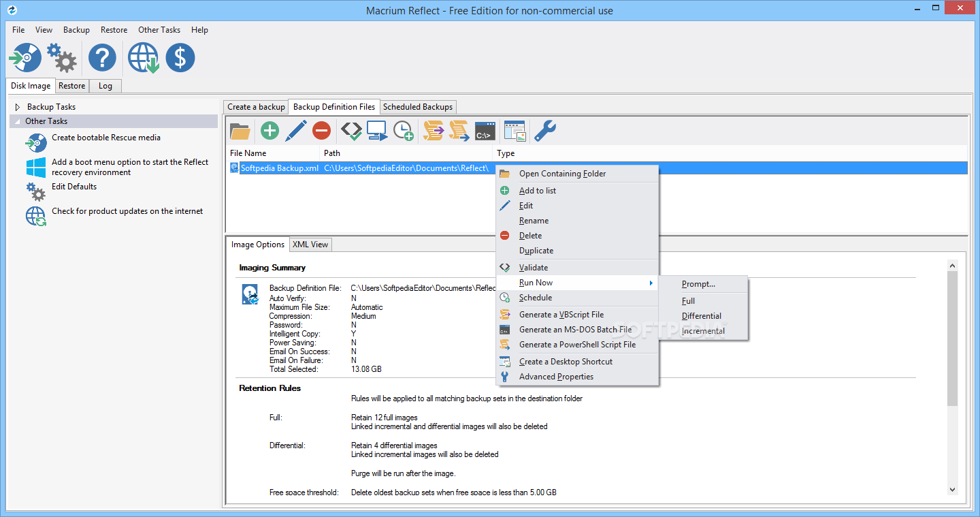Choose Edit in context menu
Image resolution: width=980 pixels, height=517 pixels.
[x=577, y=206]
